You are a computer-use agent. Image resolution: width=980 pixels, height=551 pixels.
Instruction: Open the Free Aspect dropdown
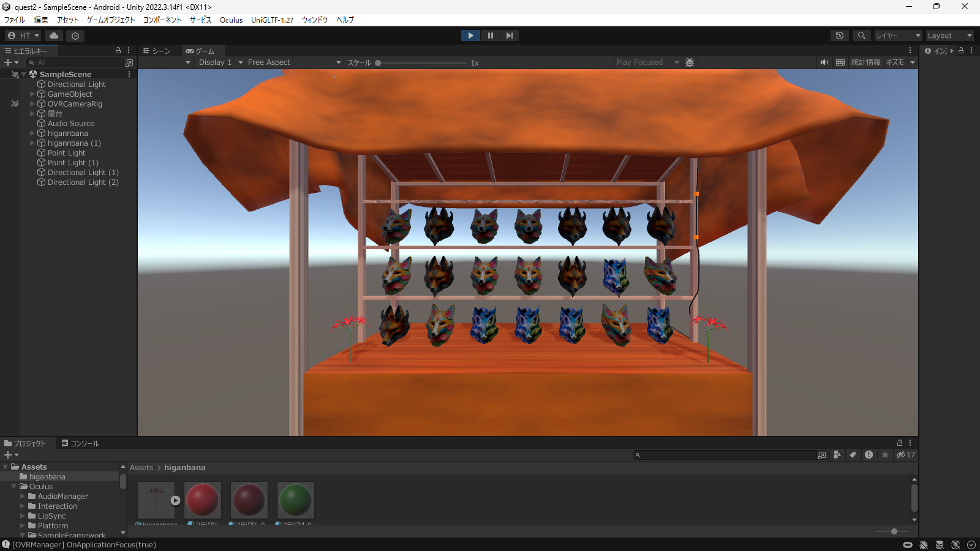[x=294, y=62]
